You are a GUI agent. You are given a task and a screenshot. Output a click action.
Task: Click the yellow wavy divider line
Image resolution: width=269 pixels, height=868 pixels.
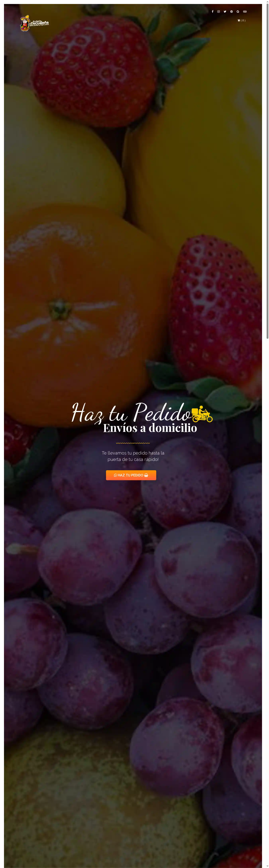(x=133, y=443)
